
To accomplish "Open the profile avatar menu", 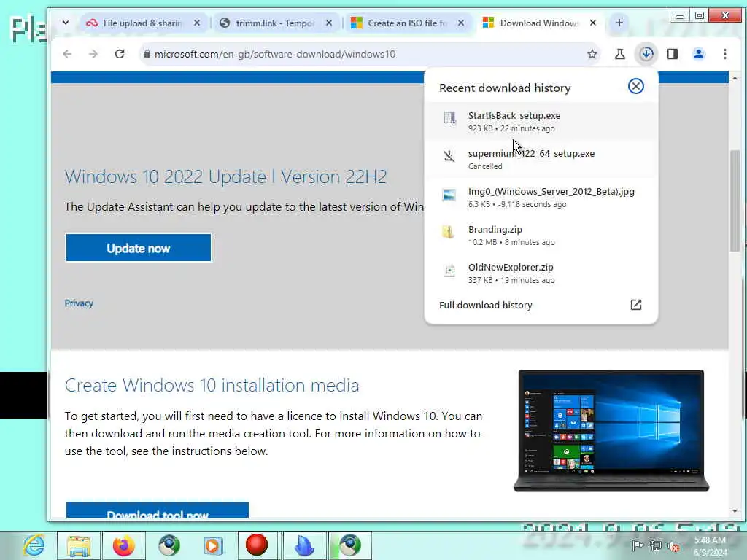I will [699, 54].
